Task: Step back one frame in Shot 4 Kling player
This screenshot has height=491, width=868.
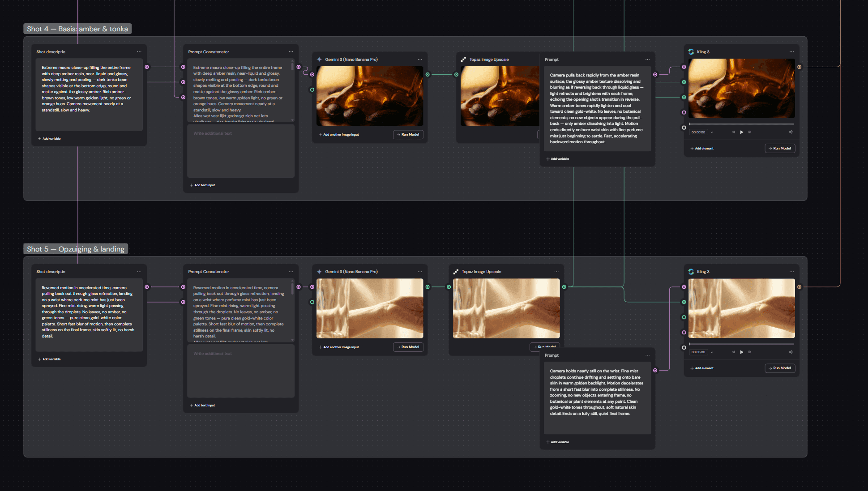Action: click(733, 132)
